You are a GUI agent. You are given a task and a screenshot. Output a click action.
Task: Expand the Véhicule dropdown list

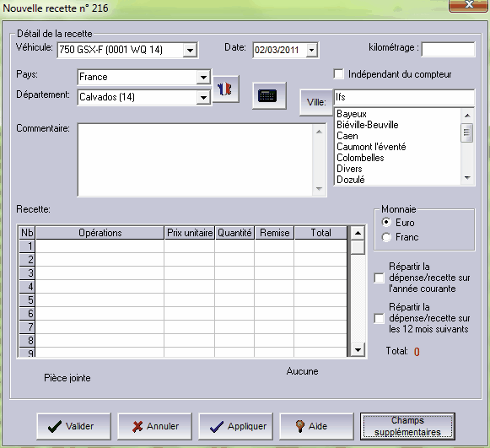click(x=190, y=50)
